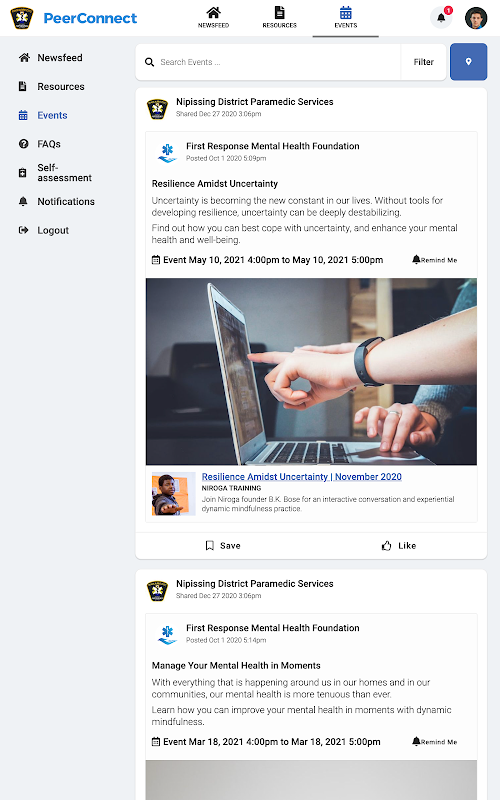Image resolution: width=500 pixels, height=800 pixels.
Task: Switch to Resources tab in top bar
Action: [280, 18]
